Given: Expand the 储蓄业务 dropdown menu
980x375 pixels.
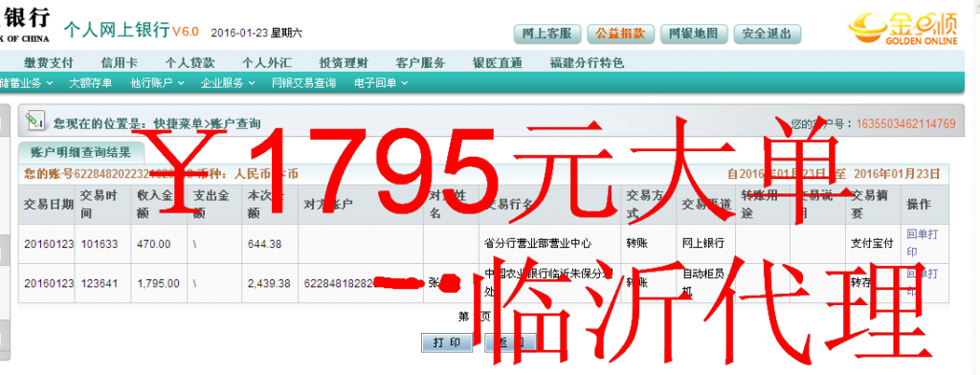Looking at the screenshot, I should 26,82.
